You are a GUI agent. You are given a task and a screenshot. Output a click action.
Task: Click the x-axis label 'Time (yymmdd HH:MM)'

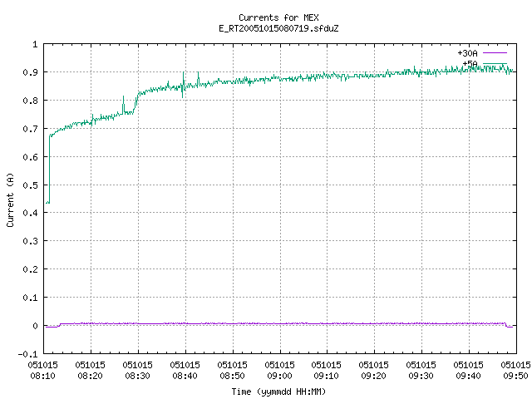pos(278,392)
